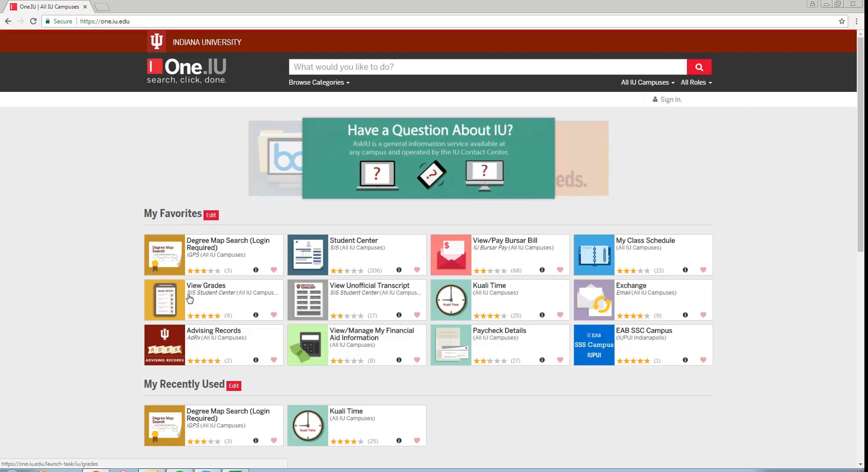Bookmark this page with the star icon
This screenshot has height=472, width=868.
(x=842, y=21)
